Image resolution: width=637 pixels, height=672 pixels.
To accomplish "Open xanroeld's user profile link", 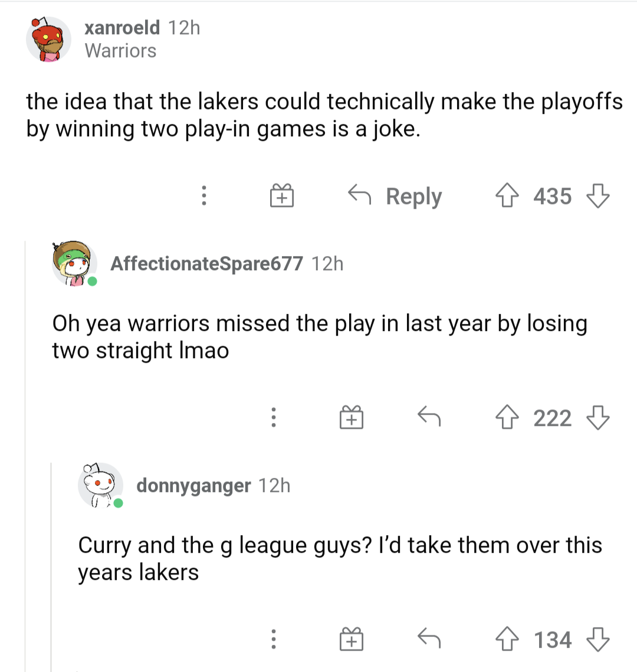I will tap(122, 28).
